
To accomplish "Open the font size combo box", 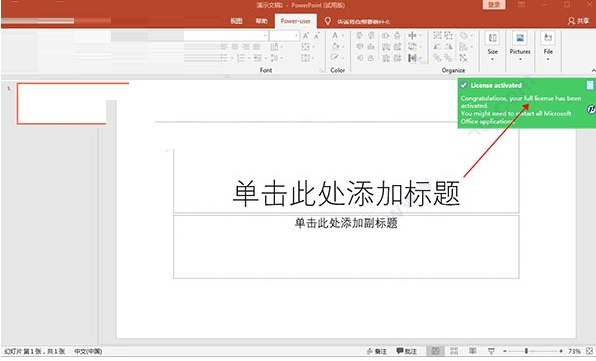I will coord(284,36).
